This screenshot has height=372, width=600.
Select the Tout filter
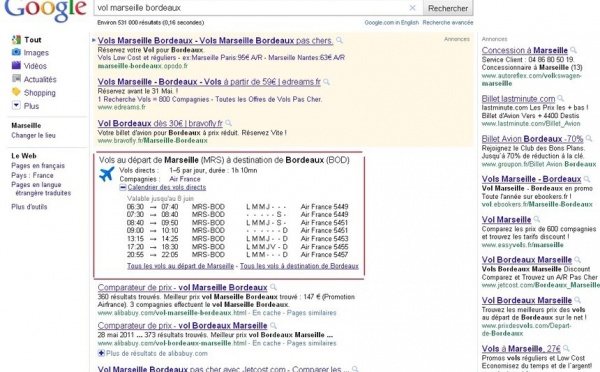[x=33, y=40]
